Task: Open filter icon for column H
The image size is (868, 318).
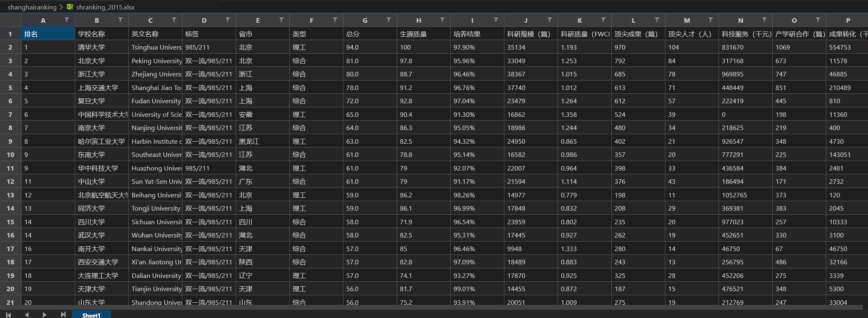Action: coord(442,20)
